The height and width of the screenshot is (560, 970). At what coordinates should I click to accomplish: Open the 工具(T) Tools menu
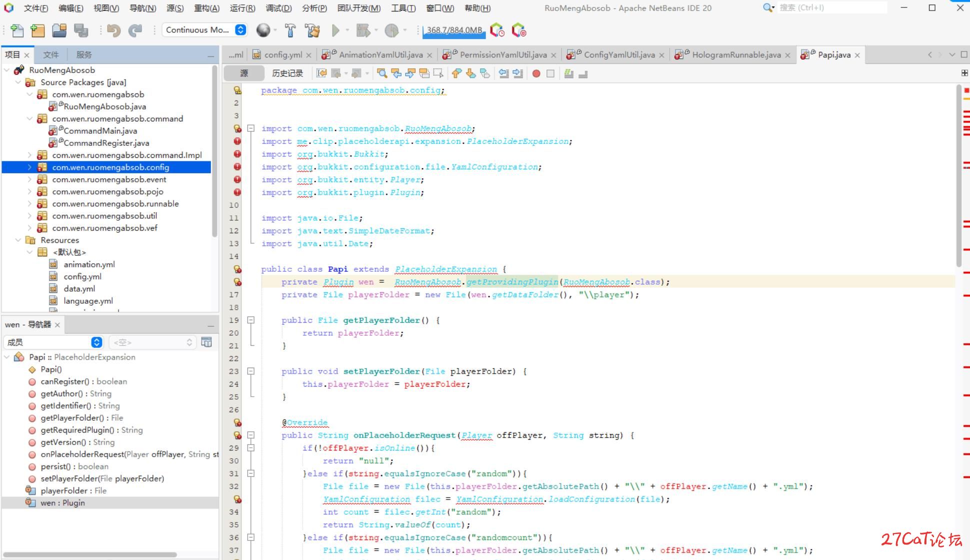[403, 8]
